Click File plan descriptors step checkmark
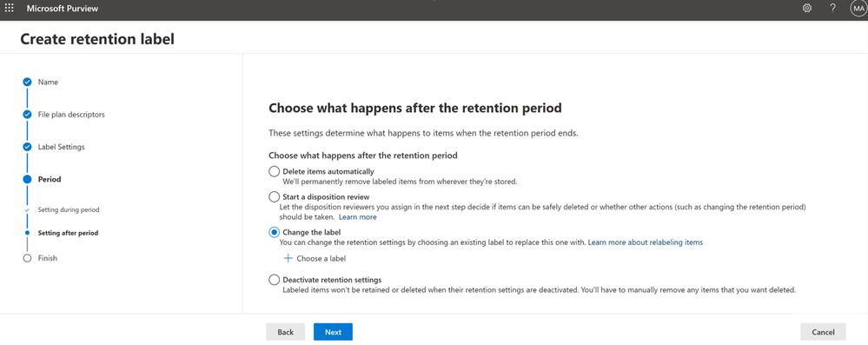 tap(27, 115)
